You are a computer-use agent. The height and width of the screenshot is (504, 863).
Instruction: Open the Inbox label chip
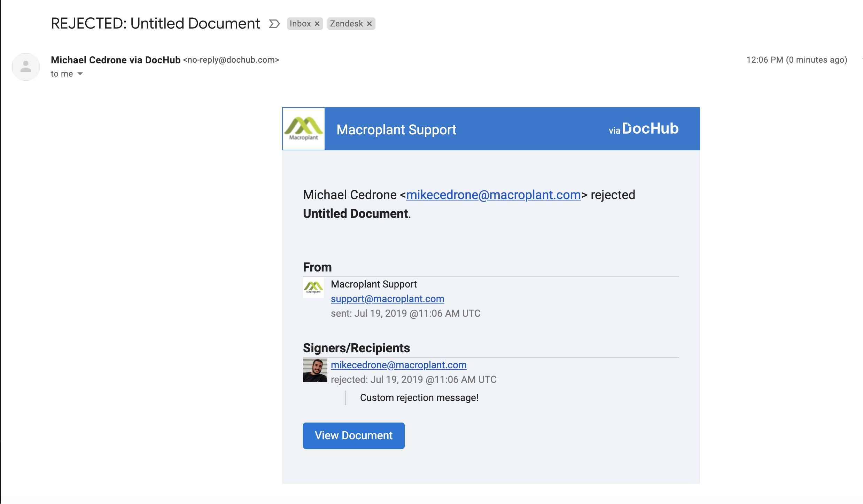[300, 24]
